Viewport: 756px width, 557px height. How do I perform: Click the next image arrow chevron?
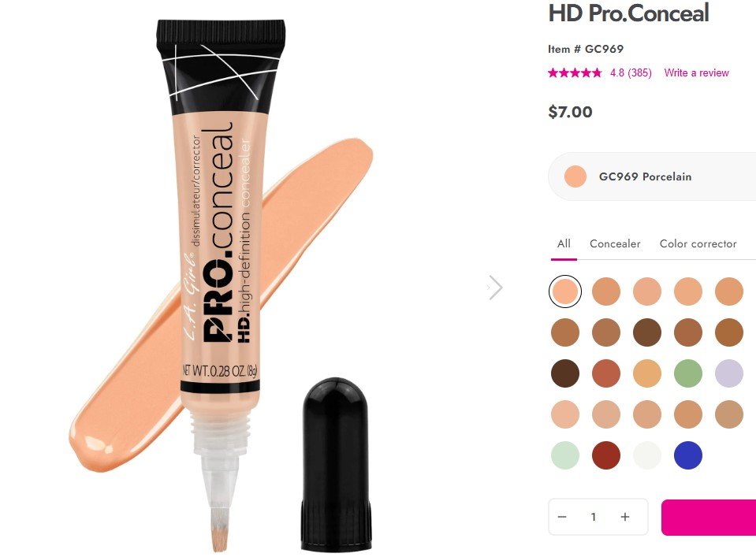(496, 288)
